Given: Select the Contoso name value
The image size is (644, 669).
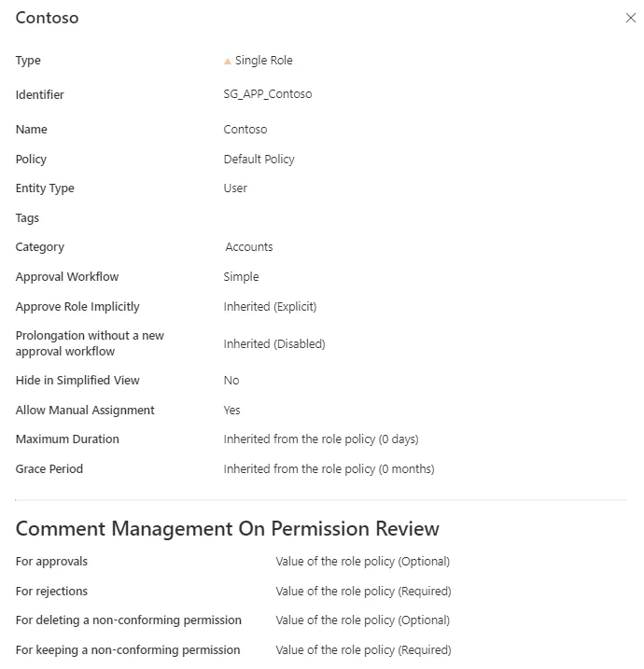Looking at the screenshot, I should [245, 130].
